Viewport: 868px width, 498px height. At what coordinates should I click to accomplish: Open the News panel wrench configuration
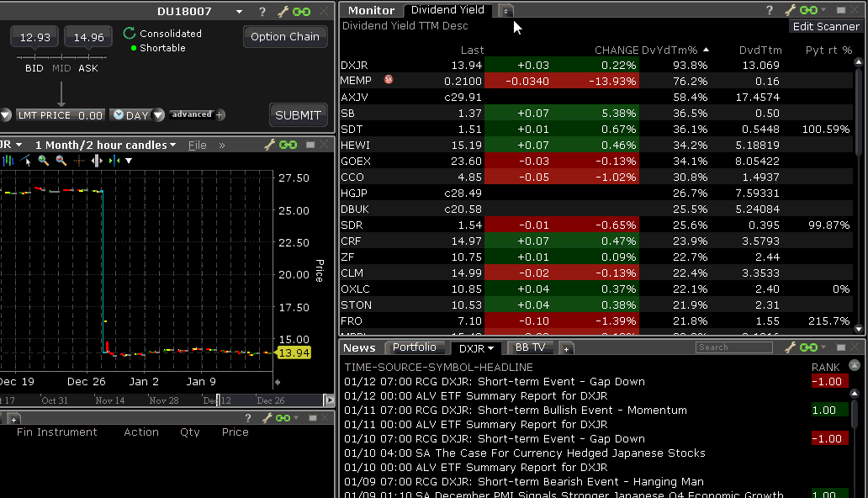[x=790, y=347]
